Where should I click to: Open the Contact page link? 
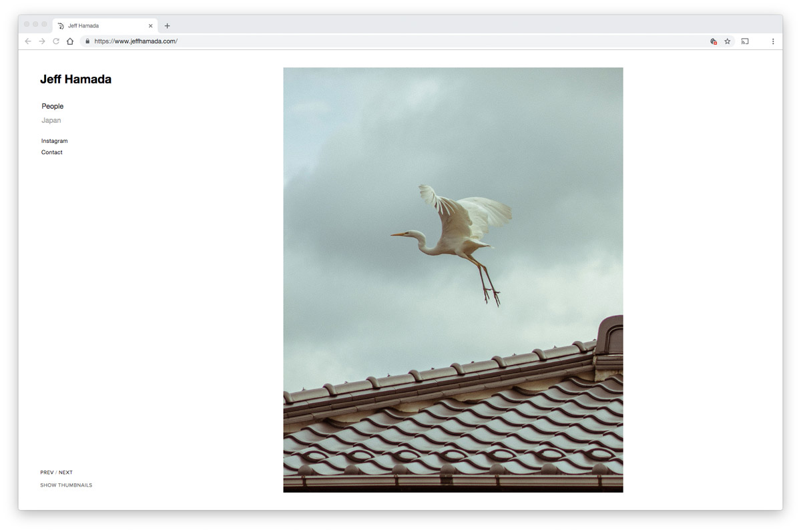[52, 152]
